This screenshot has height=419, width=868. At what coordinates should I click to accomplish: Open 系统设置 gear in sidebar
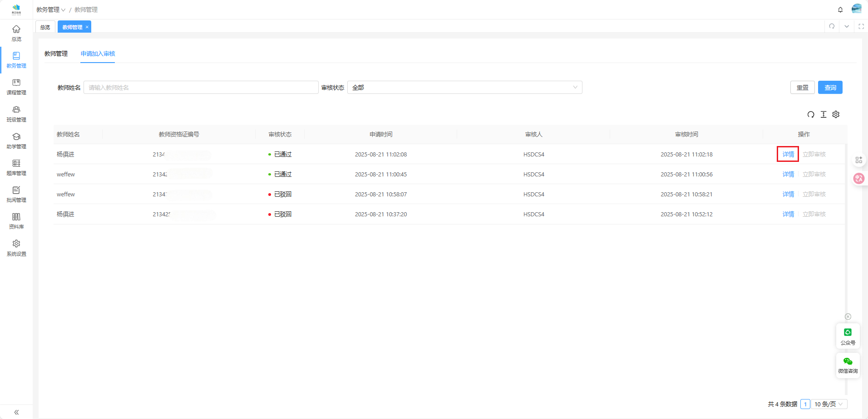pos(16,248)
